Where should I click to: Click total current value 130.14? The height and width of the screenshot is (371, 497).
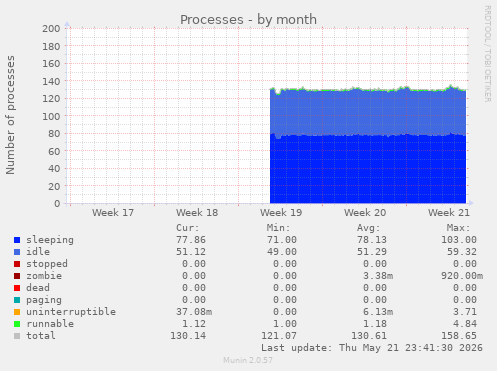188,336
